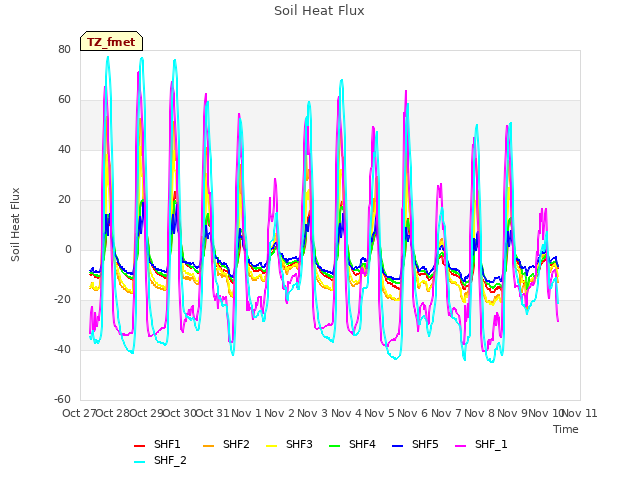640x480 pixels.
Task: Click the magenta SHF_1 legend color marker
Action: click(x=460, y=446)
